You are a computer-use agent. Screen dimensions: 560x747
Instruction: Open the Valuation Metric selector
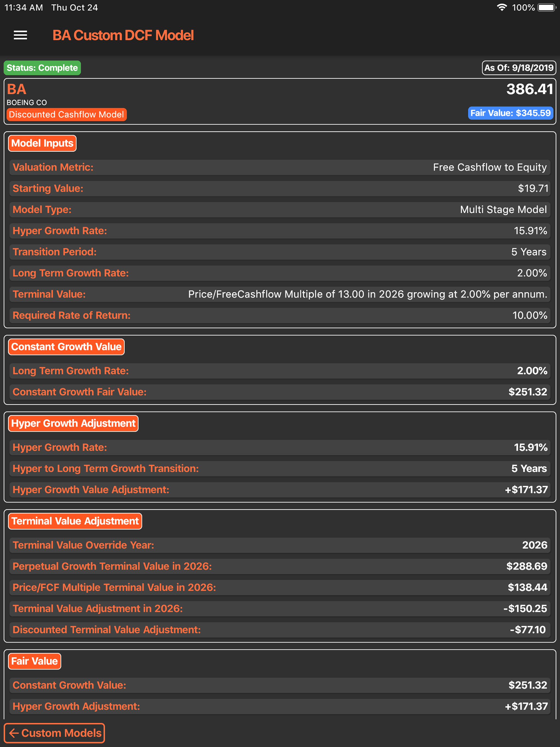click(x=280, y=167)
